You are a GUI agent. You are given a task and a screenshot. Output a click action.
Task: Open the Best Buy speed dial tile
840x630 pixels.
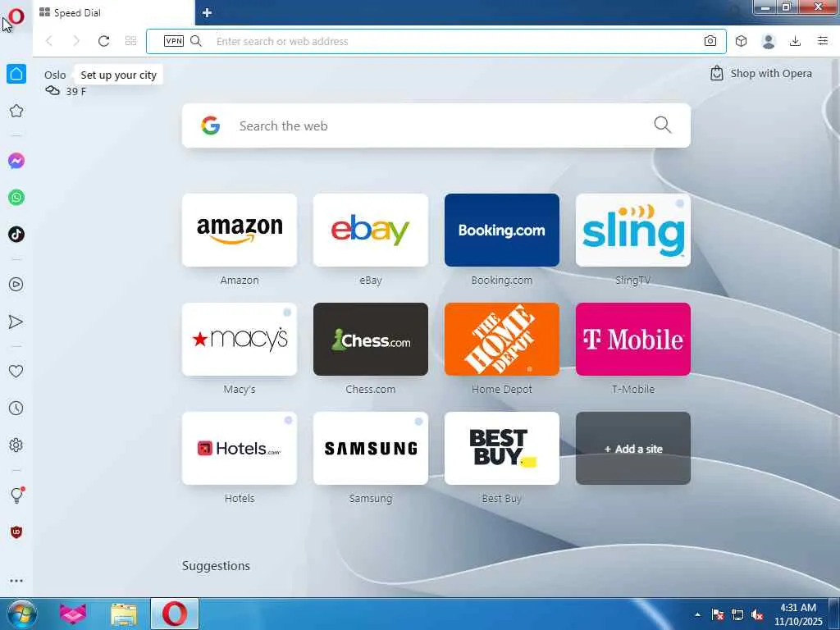click(502, 449)
